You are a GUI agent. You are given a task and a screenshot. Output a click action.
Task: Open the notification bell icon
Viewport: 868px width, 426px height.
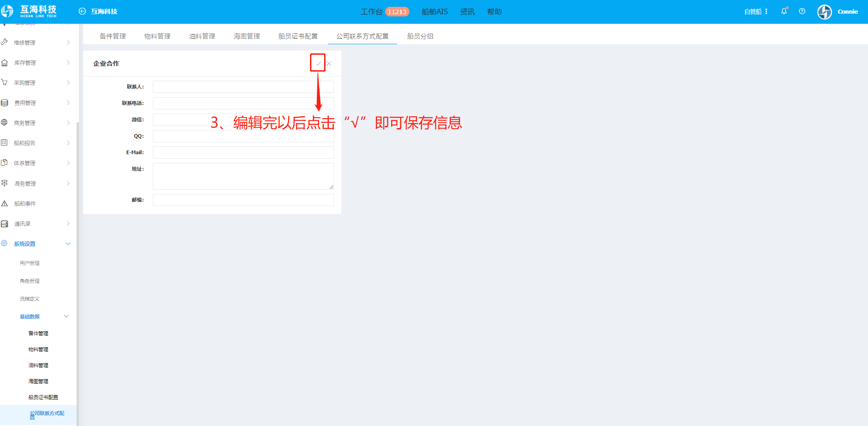coord(784,11)
